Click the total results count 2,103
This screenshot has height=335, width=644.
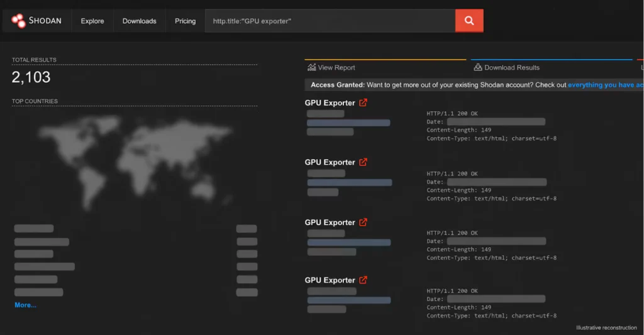pos(31,77)
